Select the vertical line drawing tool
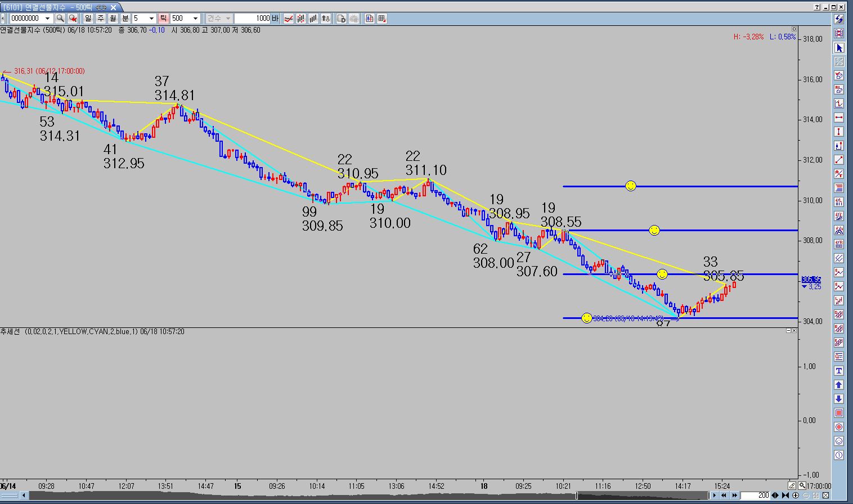Image resolution: width=853 pixels, height=504 pixels. (839, 132)
